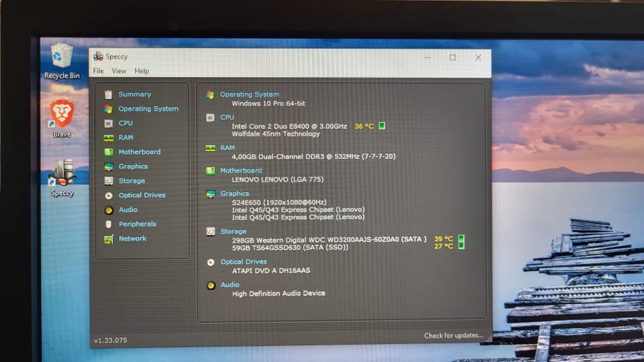Image resolution: width=644 pixels, height=362 pixels.
Task: Select Summary in the sidebar
Action: 135,95
